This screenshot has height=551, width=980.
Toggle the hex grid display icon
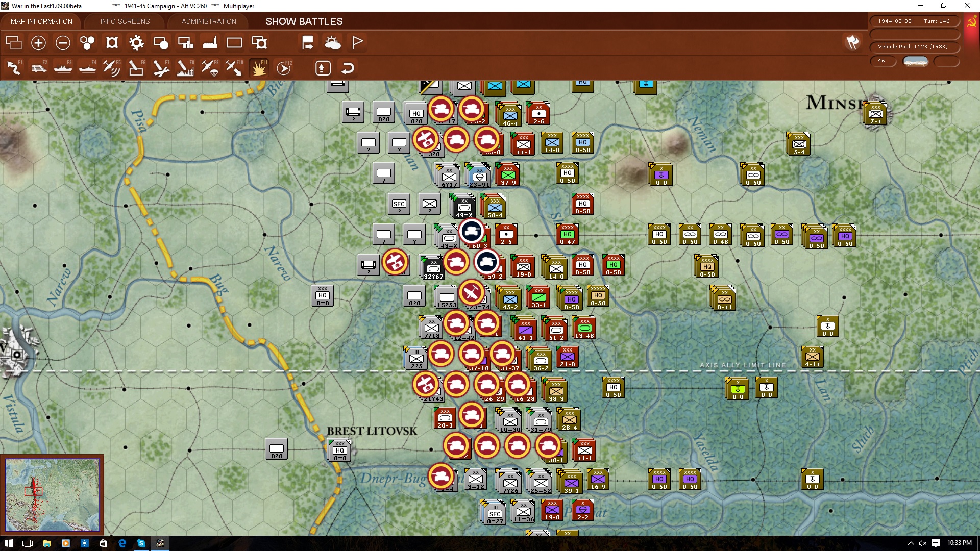(x=87, y=43)
